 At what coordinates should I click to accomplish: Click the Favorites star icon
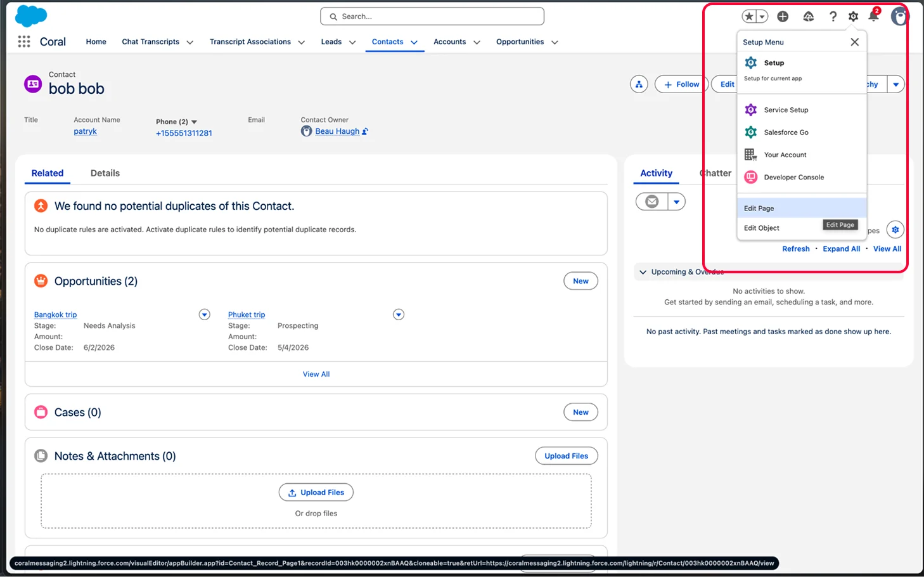(x=749, y=16)
